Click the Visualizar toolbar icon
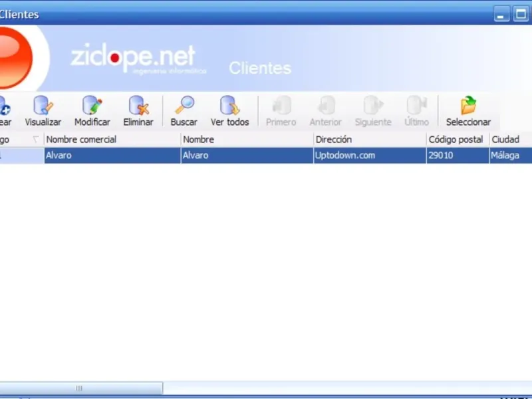 [x=43, y=106]
